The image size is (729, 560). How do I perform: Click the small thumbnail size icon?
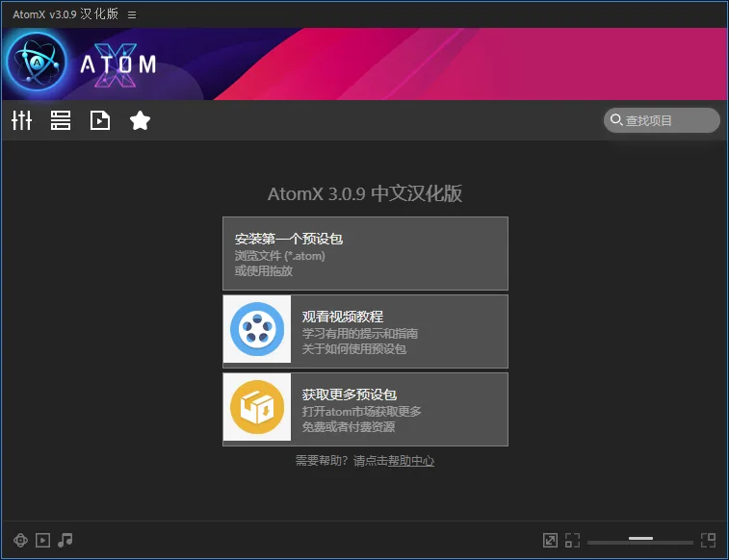(x=573, y=541)
